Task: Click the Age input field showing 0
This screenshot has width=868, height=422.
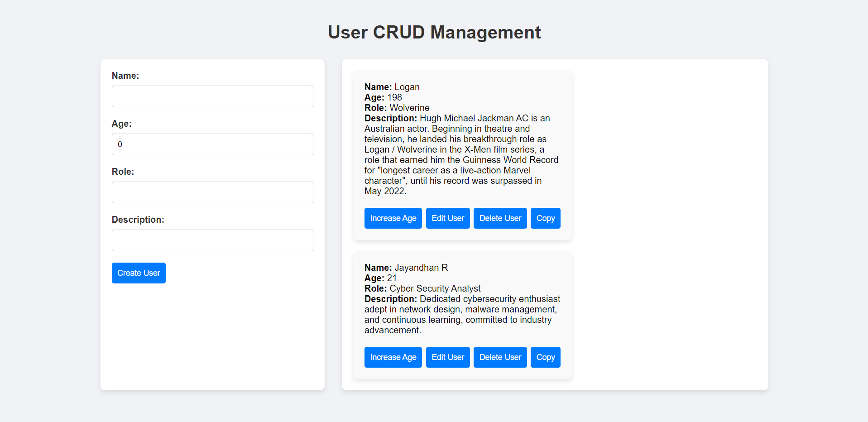Action: pyautogui.click(x=212, y=144)
